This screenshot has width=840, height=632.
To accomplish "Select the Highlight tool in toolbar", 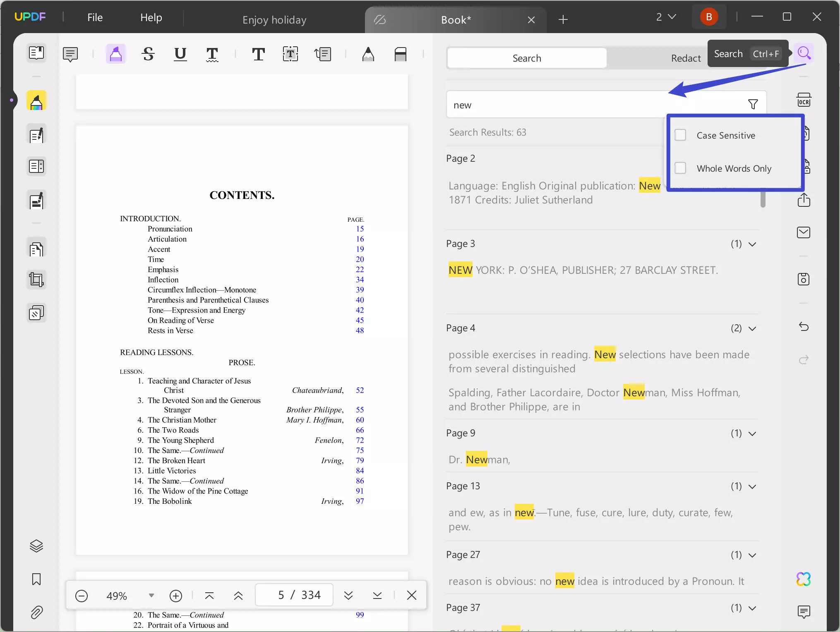I will tap(116, 54).
